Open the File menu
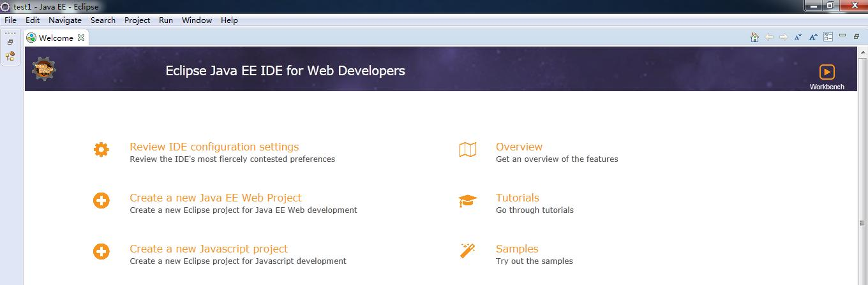Viewport: 868px width, 285px height. [x=11, y=20]
